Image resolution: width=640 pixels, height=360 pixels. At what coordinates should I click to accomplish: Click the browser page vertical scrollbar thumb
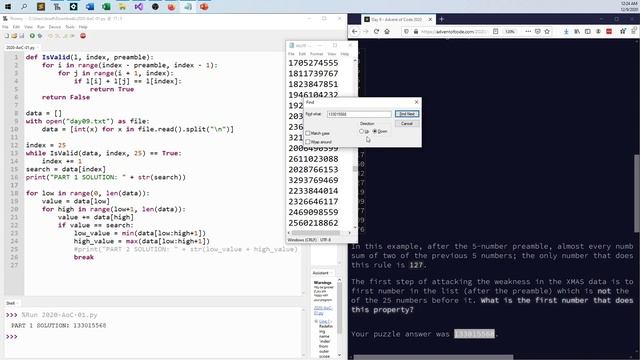click(637, 193)
